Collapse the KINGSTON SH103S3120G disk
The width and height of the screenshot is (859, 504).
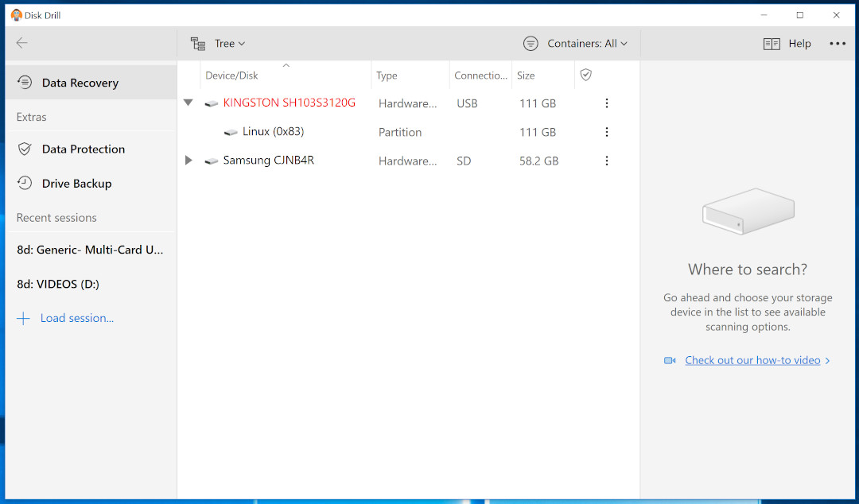click(189, 103)
